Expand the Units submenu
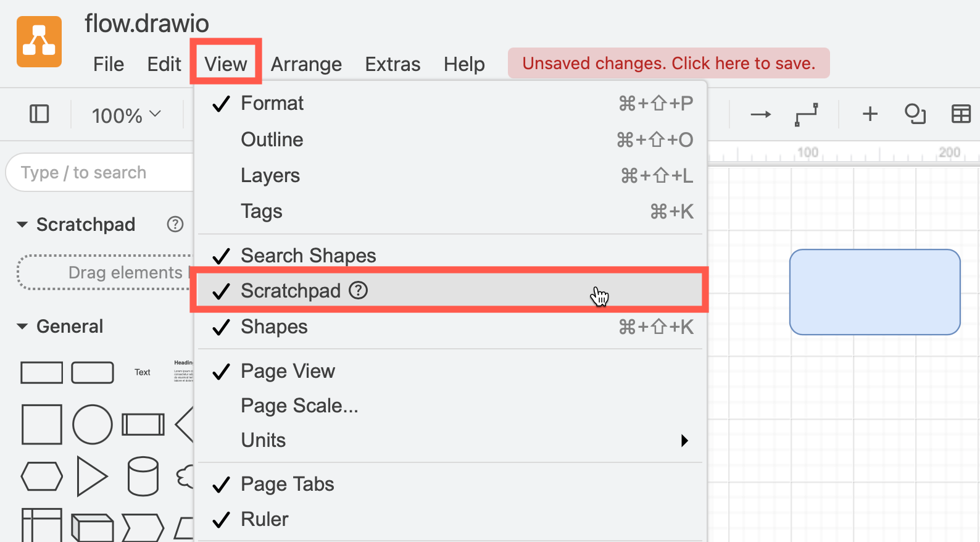The image size is (980, 542). (x=264, y=440)
